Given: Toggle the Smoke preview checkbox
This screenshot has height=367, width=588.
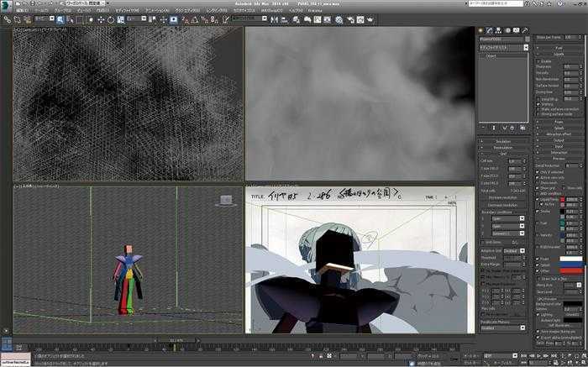Looking at the screenshot, I should 538,211.
